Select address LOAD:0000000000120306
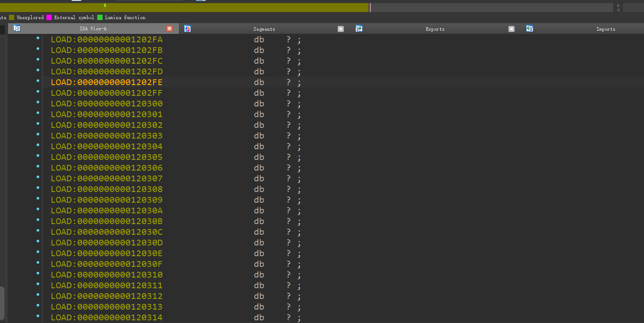Screen dimensions: 644x323 (x=107, y=168)
